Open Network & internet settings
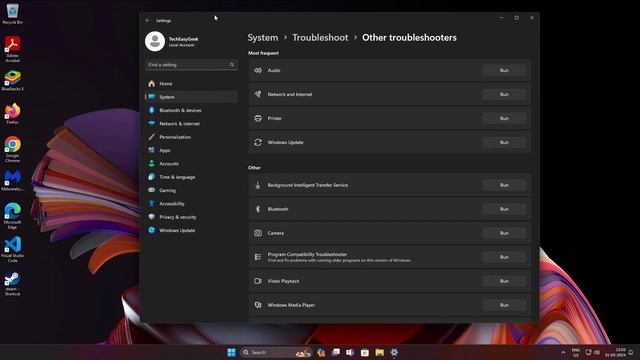Viewport: 640px width, 360px height. click(x=191, y=124)
